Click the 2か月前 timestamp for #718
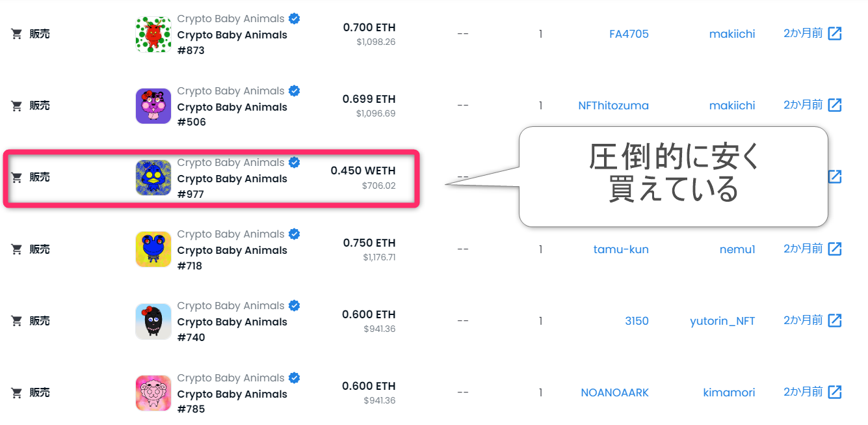This screenshot has height=425, width=868. (x=803, y=249)
